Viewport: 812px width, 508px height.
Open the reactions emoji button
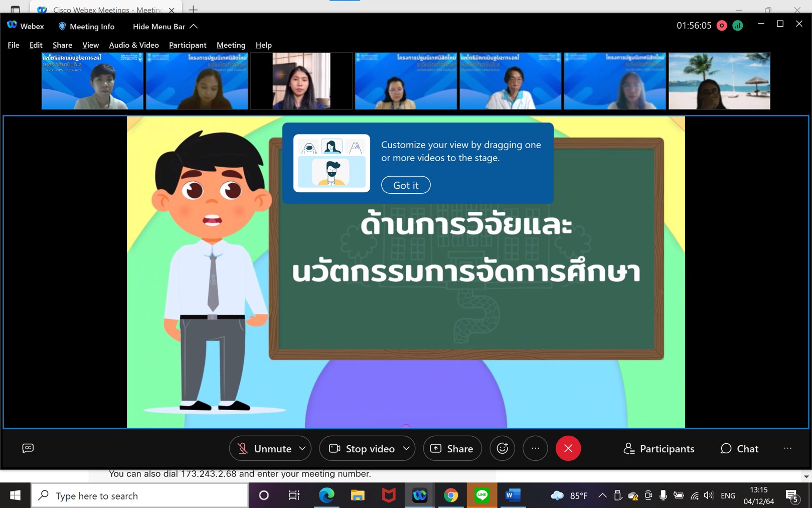click(x=502, y=448)
